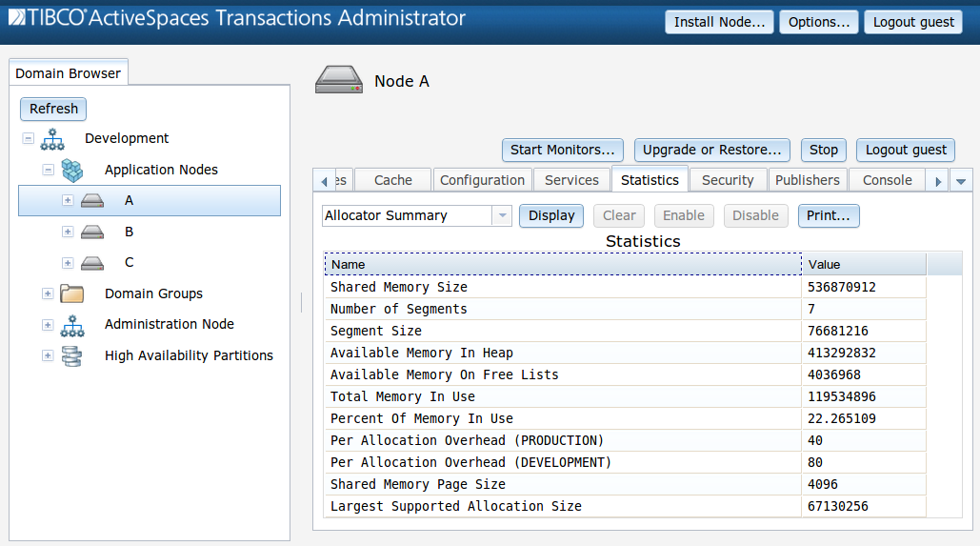Click the Development domain icon
The width and height of the screenshot is (980, 546).
coord(52,139)
